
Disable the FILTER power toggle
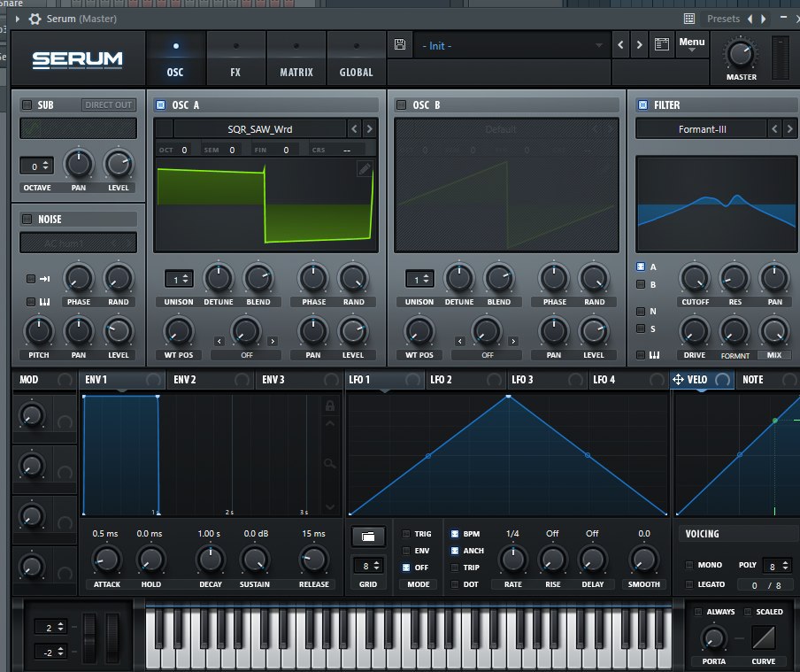click(642, 104)
